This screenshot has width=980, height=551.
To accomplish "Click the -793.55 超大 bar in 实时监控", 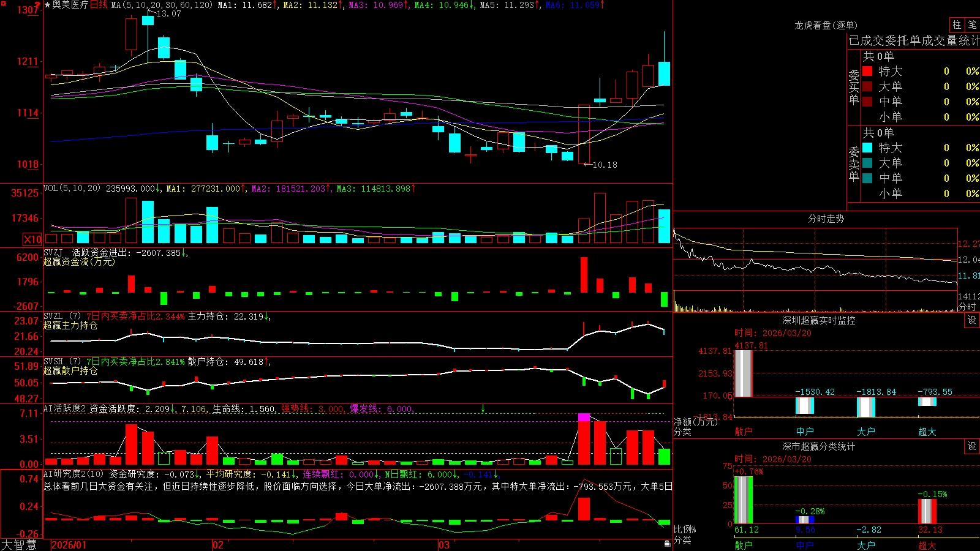I will point(927,401).
